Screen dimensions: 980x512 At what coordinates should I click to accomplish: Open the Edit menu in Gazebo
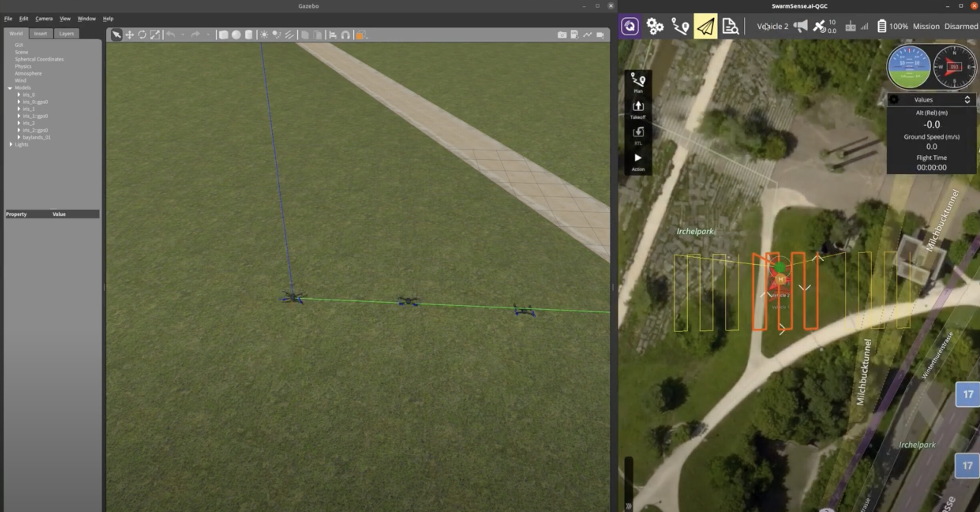(x=24, y=18)
